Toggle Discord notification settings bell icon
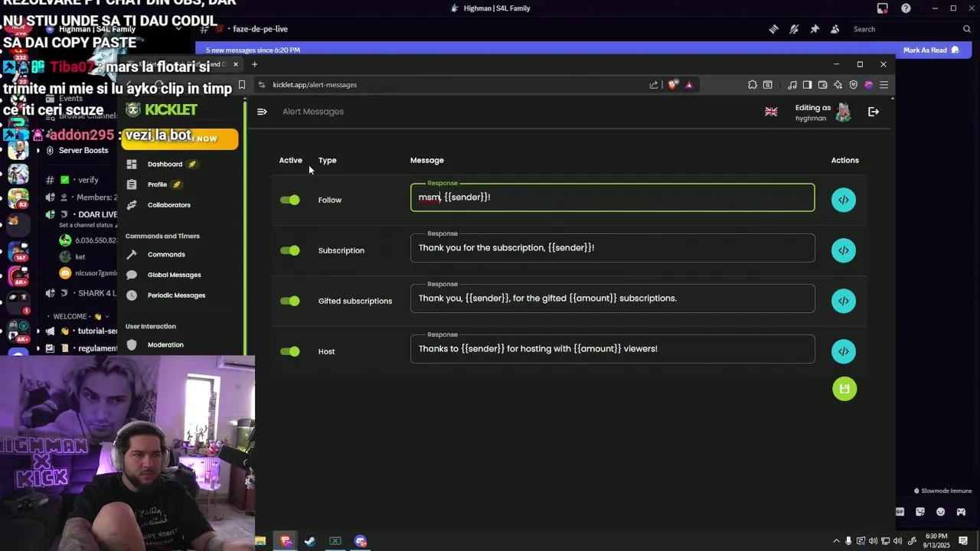Viewport: 980px width, 551px height. point(794,29)
